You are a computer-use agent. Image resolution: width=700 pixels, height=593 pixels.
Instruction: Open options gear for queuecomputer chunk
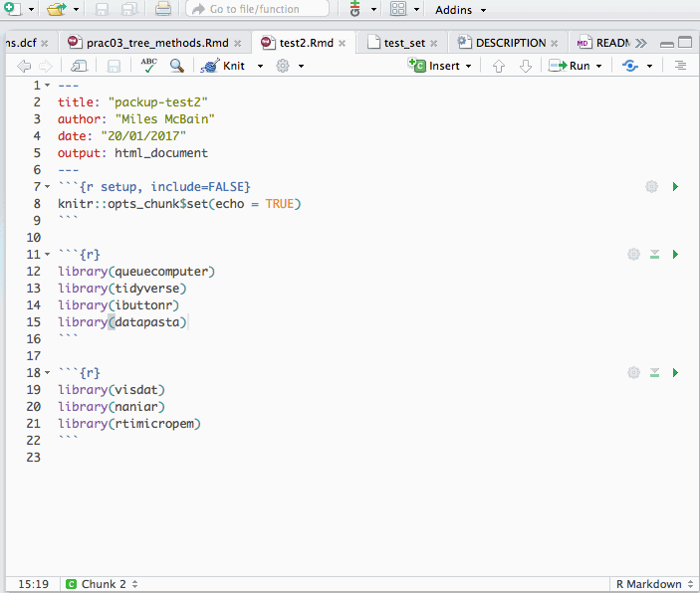[x=633, y=255]
